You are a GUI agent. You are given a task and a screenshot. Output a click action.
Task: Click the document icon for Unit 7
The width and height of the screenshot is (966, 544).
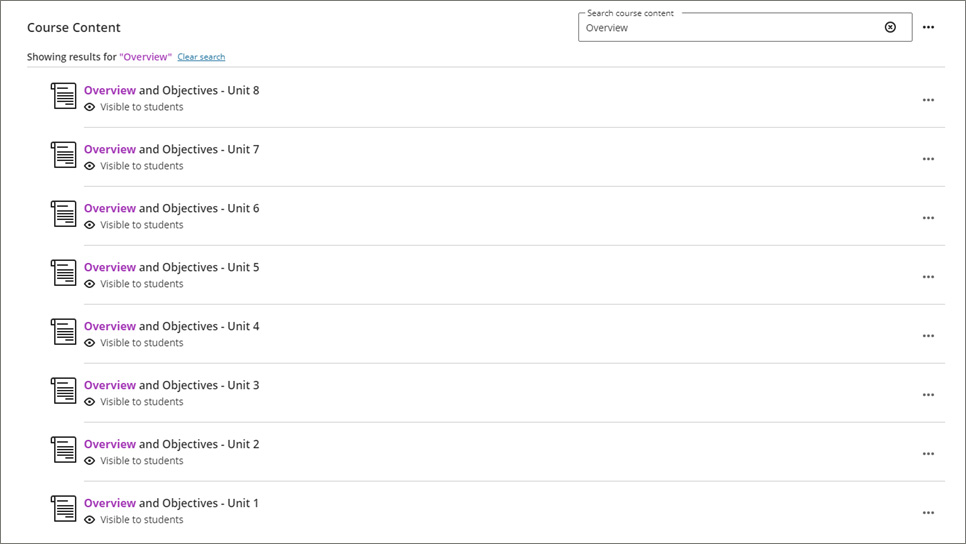pyautogui.click(x=64, y=155)
